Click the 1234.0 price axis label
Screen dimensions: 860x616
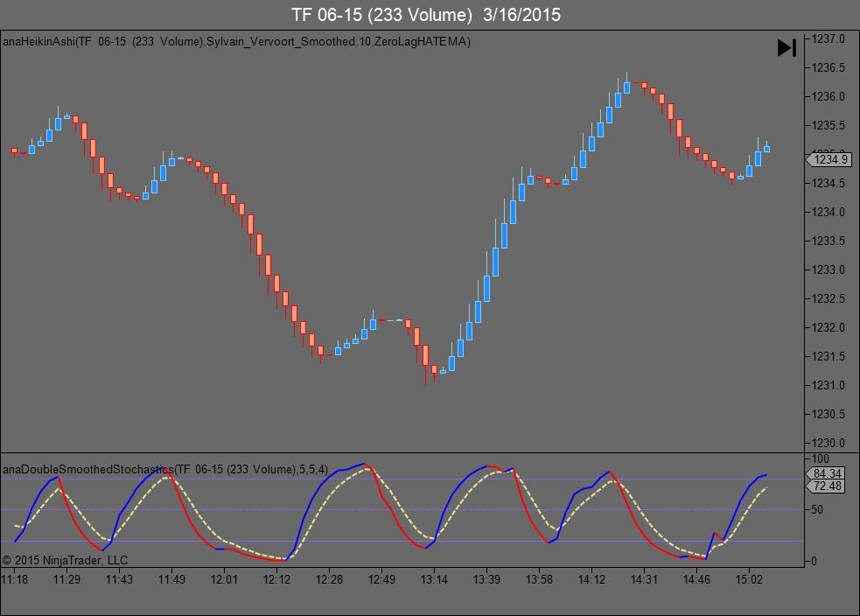coord(829,213)
